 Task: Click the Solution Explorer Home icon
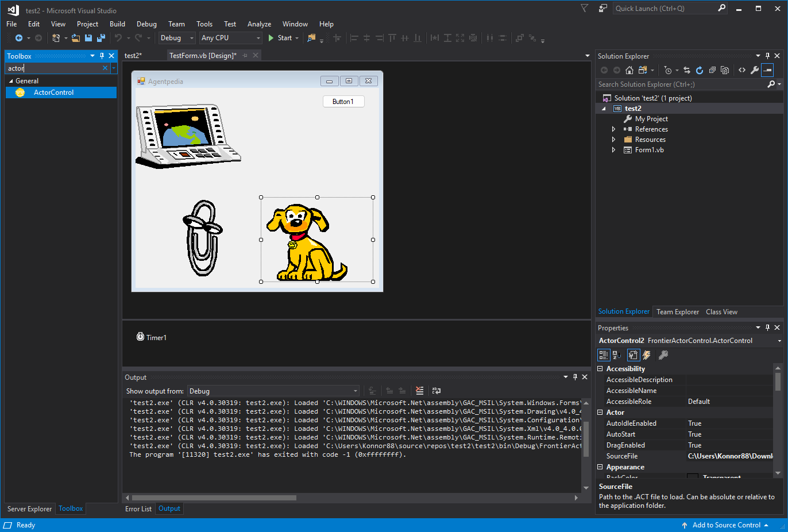[629, 70]
